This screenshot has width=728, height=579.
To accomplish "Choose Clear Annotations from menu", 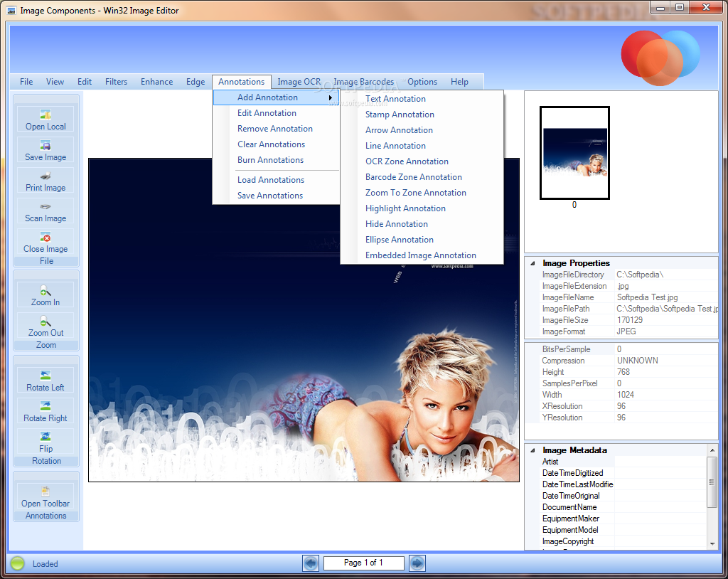I will (276, 144).
